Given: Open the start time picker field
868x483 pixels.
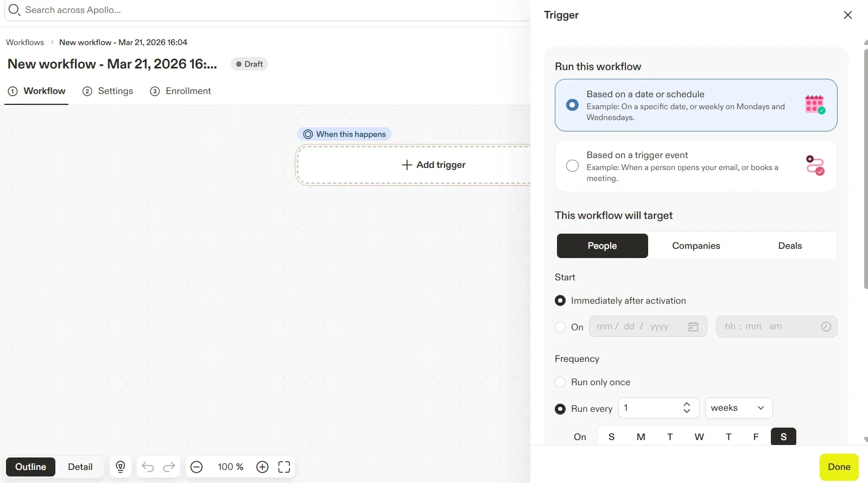Looking at the screenshot, I should point(776,327).
